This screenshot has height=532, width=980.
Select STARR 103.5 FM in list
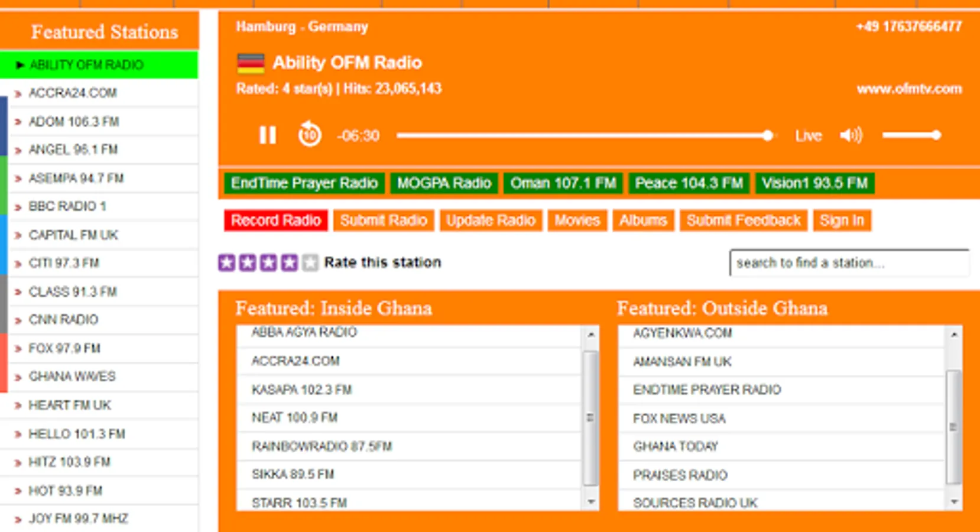[x=409, y=501]
